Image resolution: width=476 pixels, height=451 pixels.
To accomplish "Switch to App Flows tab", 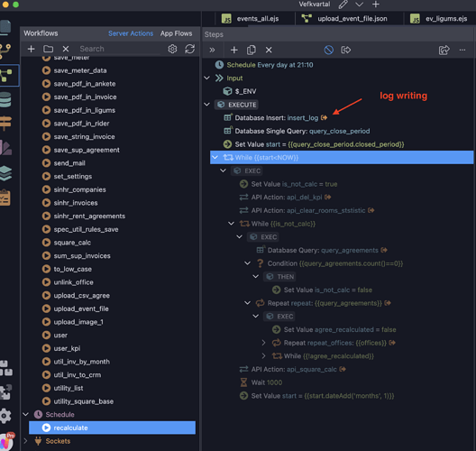I will coord(176,33).
